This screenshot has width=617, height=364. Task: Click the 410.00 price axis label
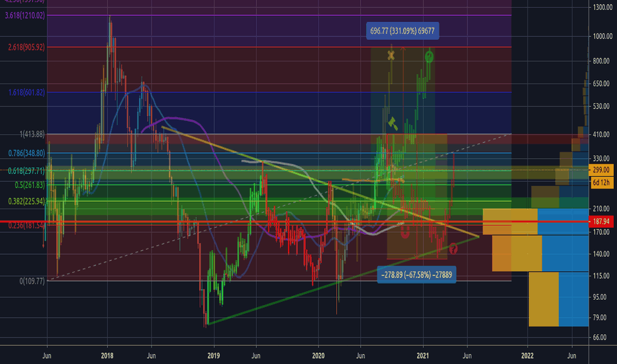pyautogui.click(x=600, y=134)
